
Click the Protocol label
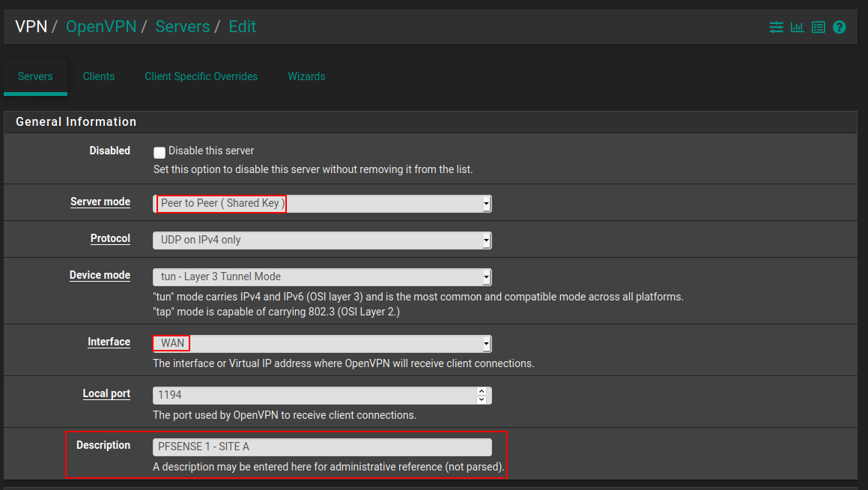pyautogui.click(x=110, y=239)
